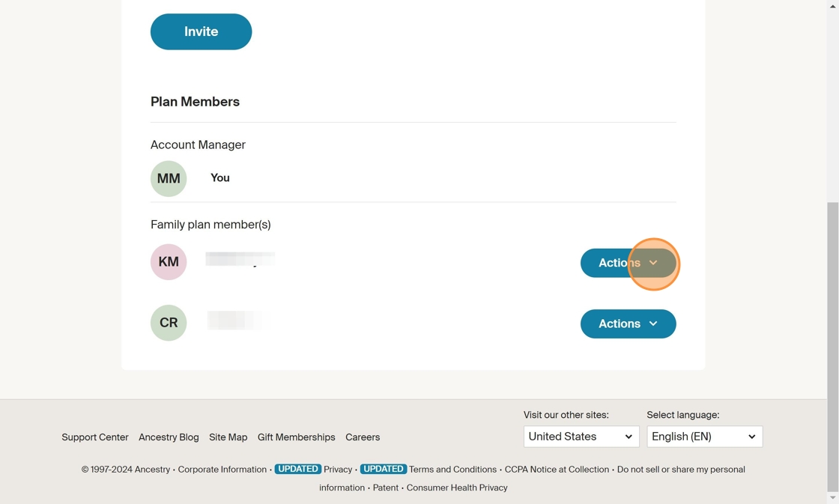Click the Patent footer link
The width and height of the screenshot is (839, 504).
point(385,488)
